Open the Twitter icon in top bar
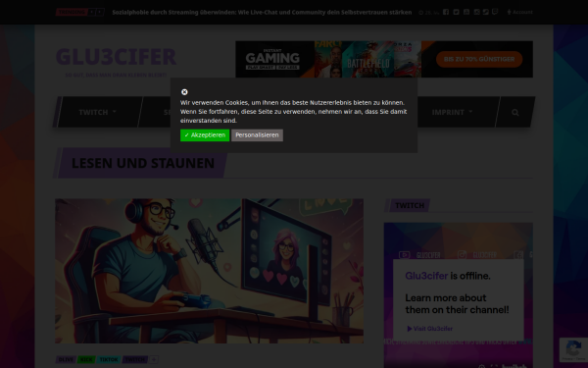This screenshot has height=368, width=588. 456,12
